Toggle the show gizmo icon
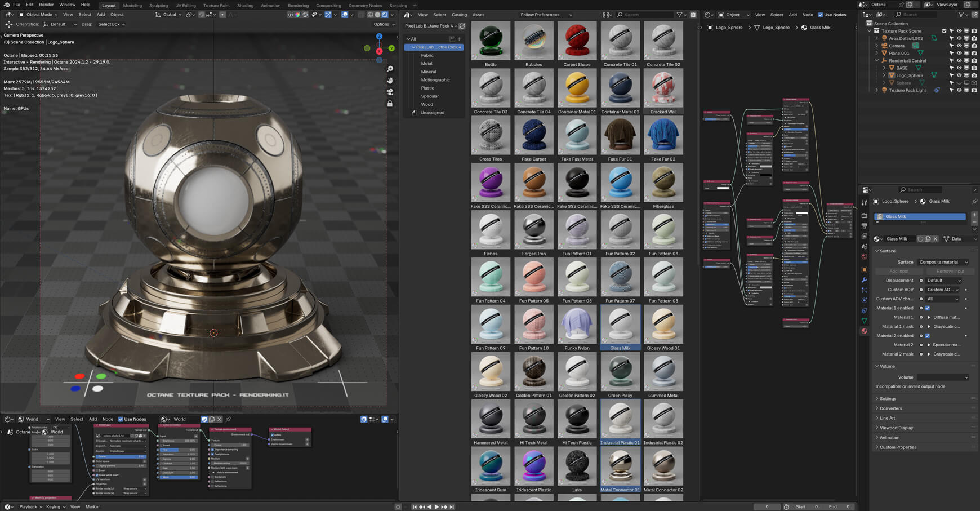This screenshot has height=511, width=980. pos(328,15)
